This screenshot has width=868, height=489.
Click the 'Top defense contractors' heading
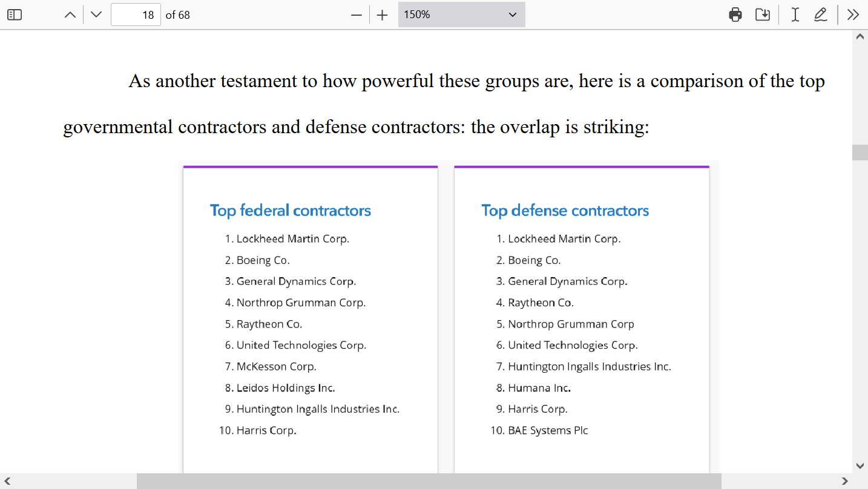coord(565,211)
